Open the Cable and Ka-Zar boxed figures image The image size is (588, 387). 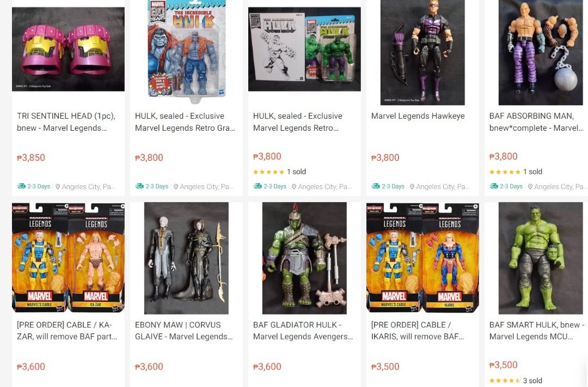(68, 257)
